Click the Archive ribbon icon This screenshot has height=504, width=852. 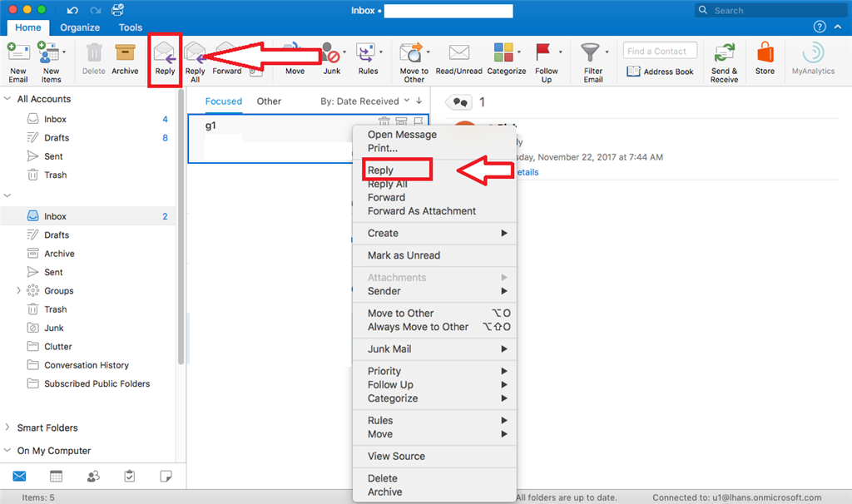pos(125,52)
